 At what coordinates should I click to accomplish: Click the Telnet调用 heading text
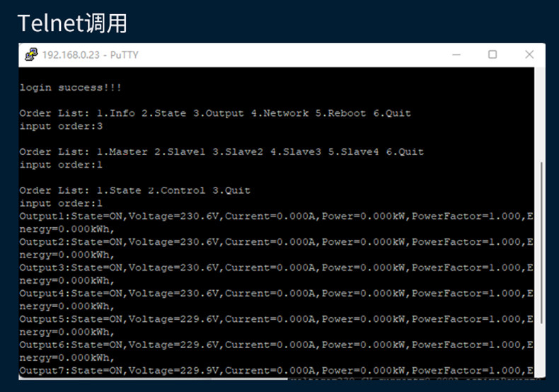[71, 23]
